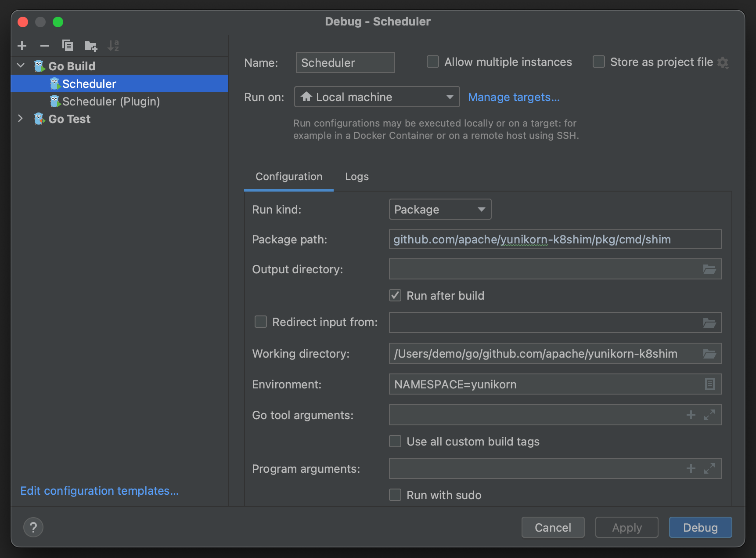This screenshot has width=756, height=558.
Task: Open the Environment variables editor icon
Action: click(x=709, y=384)
